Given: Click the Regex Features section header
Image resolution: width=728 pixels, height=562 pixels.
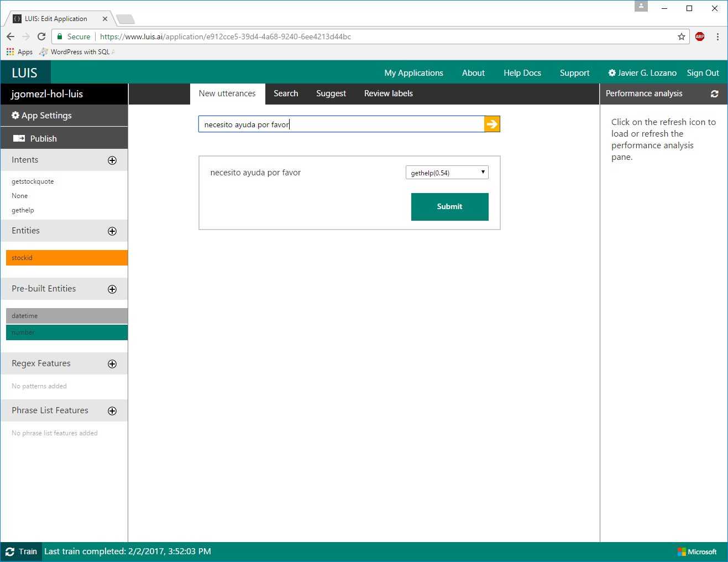Looking at the screenshot, I should (x=41, y=363).
